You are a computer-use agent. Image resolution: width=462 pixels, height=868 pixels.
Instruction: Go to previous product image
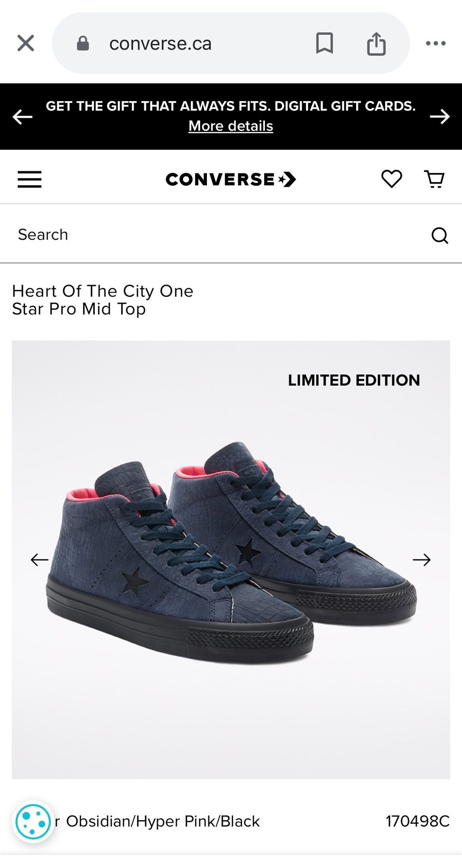[x=39, y=559]
